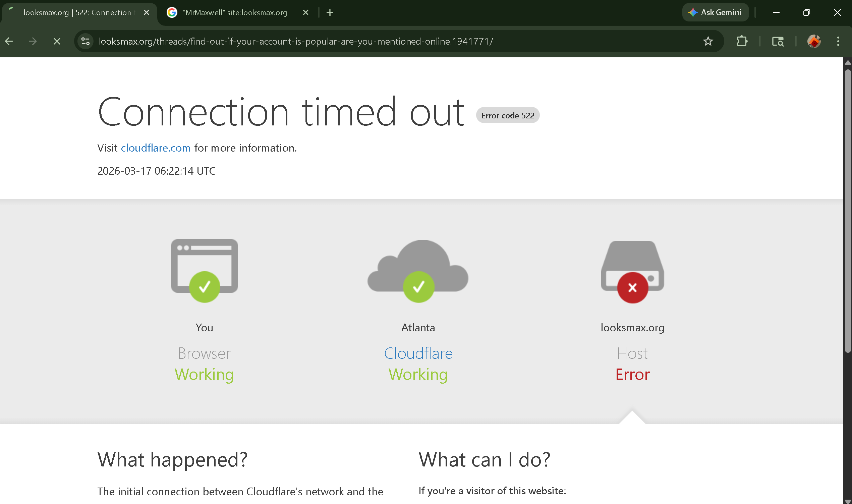Stop loading the page
The width and height of the screenshot is (852, 504).
click(57, 42)
